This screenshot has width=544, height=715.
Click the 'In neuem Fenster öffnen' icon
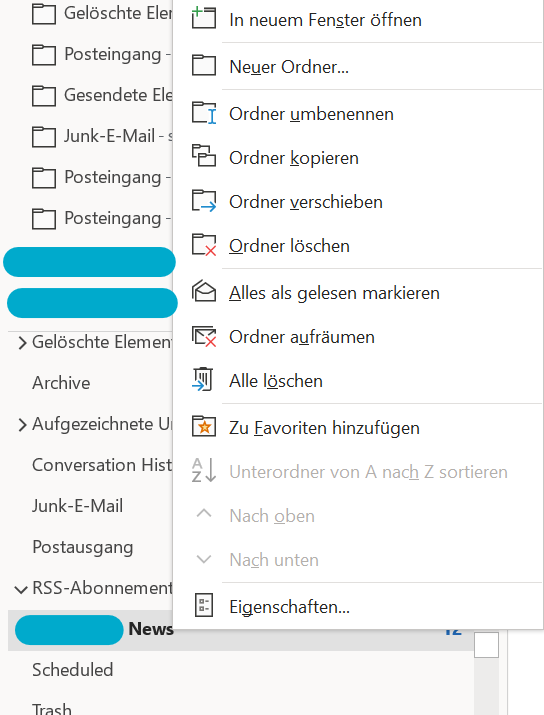point(204,18)
